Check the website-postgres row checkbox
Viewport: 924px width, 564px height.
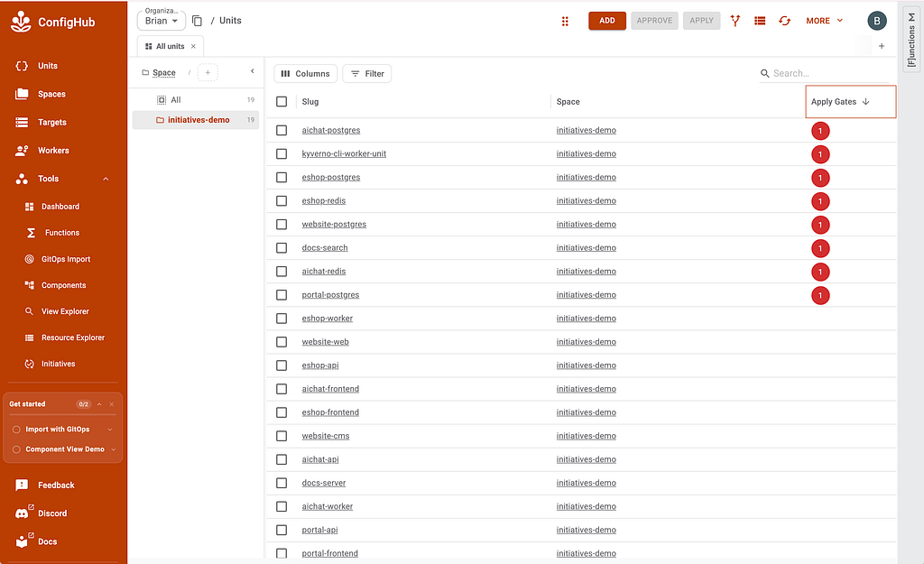(282, 225)
